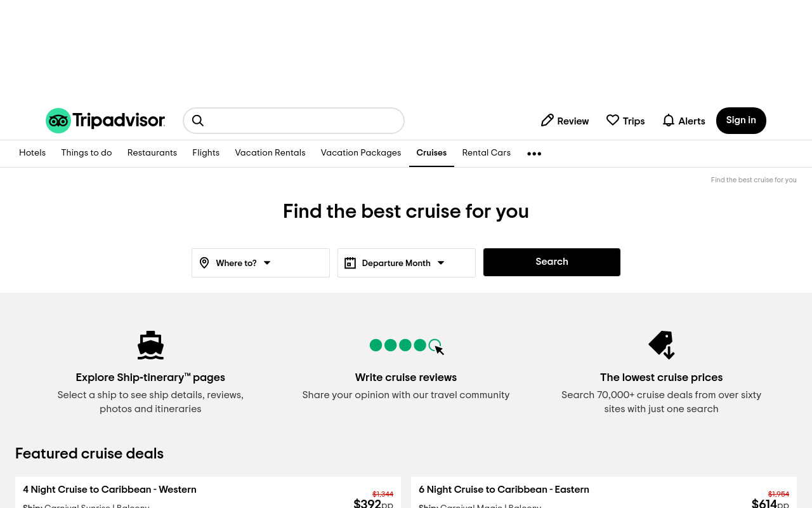Expand the Departure Month dropdown

(x=407, y=263)
